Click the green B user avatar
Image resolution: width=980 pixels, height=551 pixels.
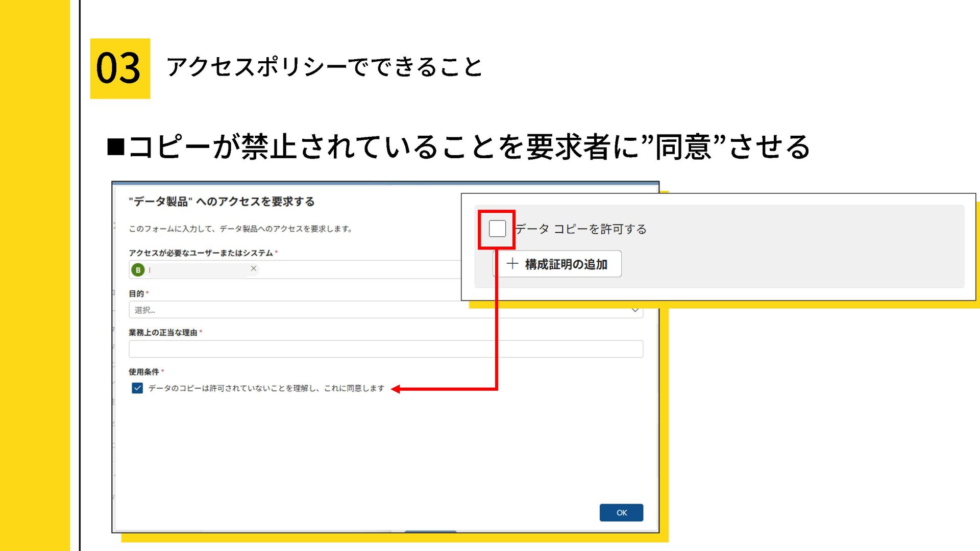click(x=138, y=270)
